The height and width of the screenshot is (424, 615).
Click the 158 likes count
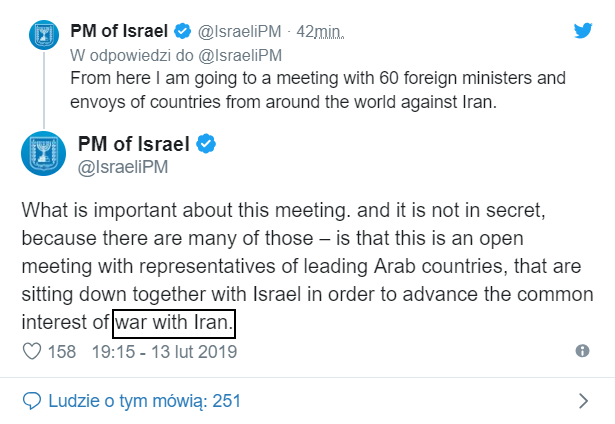[62, 352]
